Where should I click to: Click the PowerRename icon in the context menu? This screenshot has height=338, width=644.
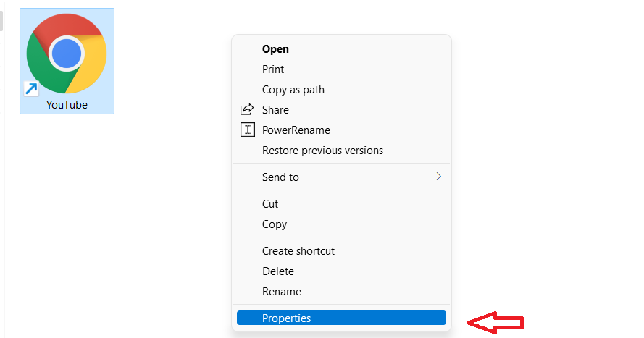[248, 130]
